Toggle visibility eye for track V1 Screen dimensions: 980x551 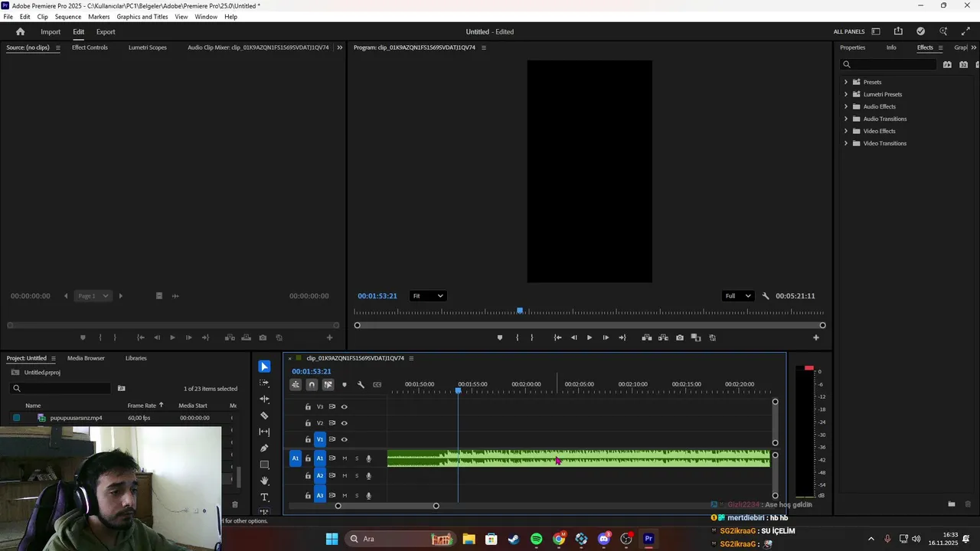tap(344, 439)
